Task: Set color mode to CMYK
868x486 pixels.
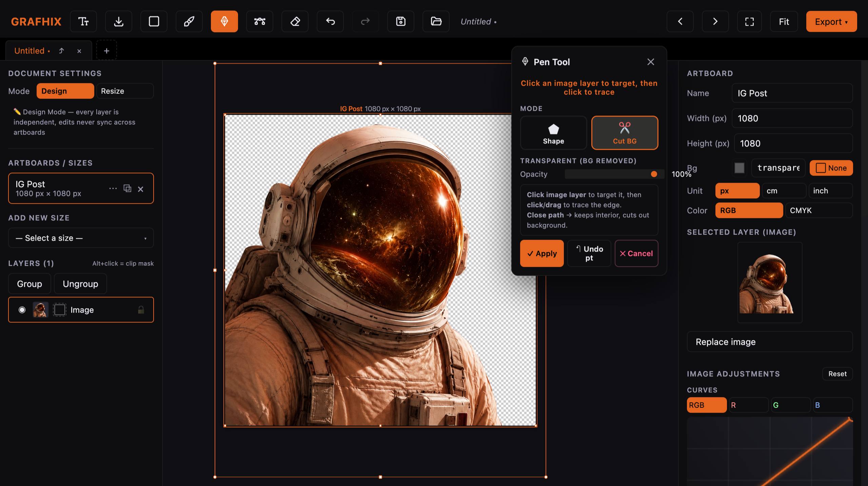Action: tap(819, 210)
